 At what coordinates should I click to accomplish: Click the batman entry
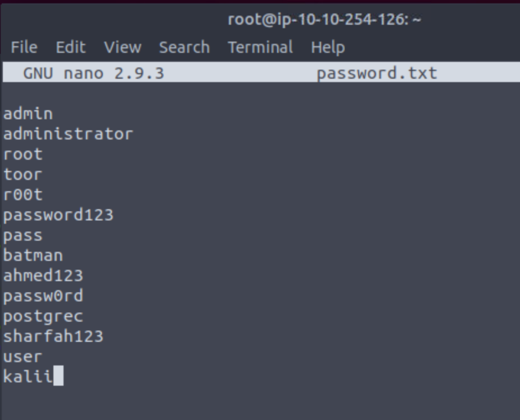coord(33,256)
